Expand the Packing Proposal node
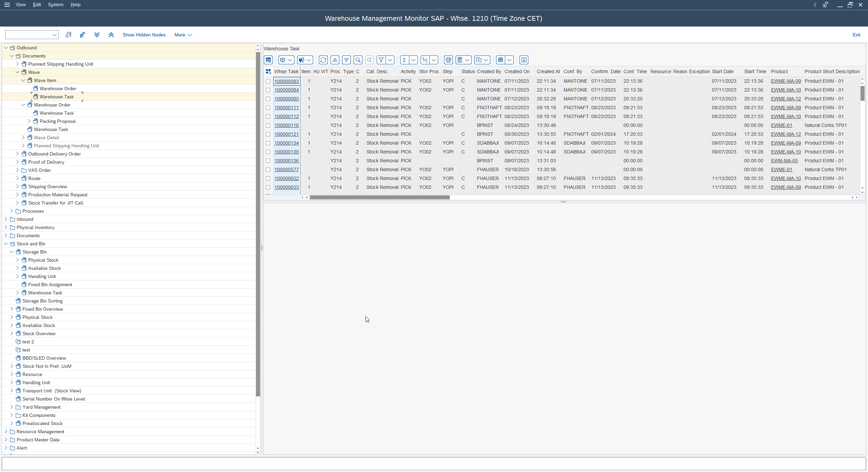868x472 pixels. pyautogui.click(x=29, y=121)
